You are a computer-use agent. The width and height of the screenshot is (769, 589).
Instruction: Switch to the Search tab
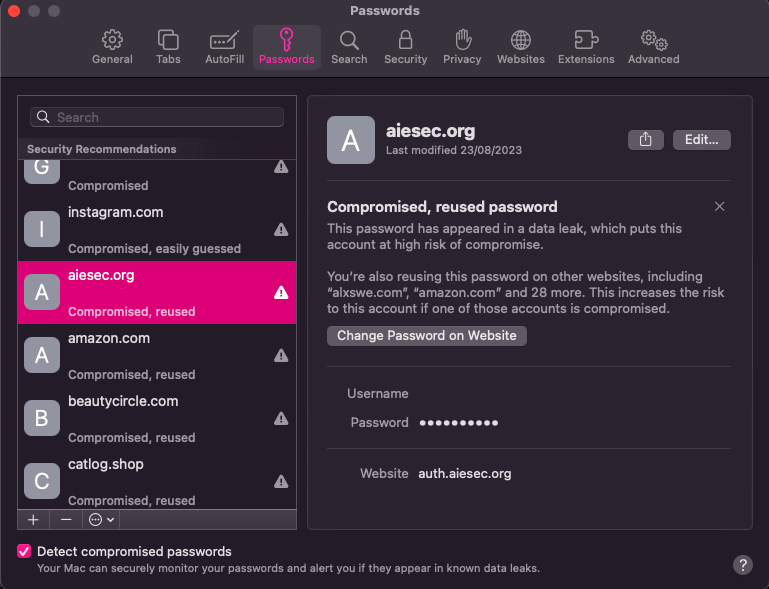pos(349,47)
